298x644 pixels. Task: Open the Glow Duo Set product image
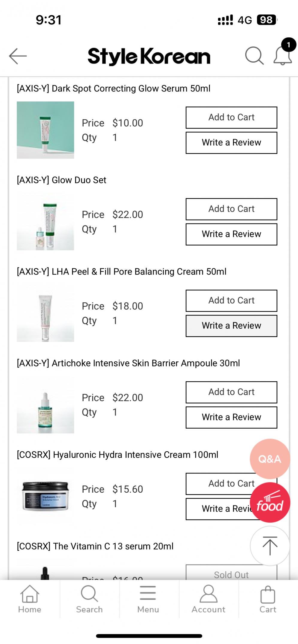[x=46, y=222]
